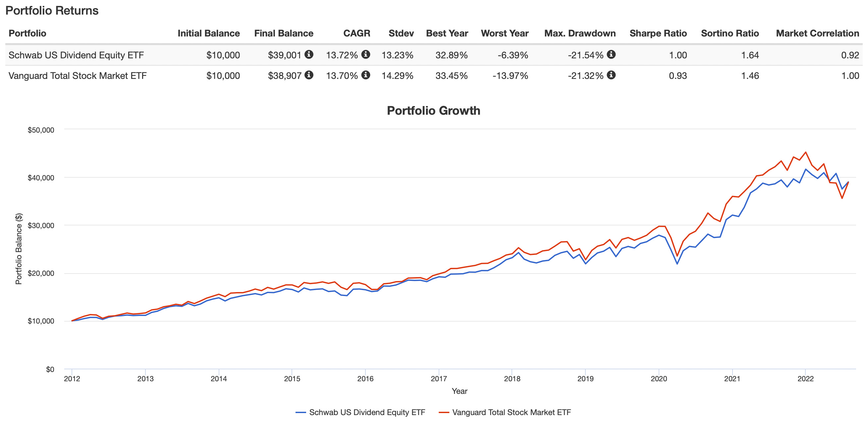
Task: Click the Portfolio column header
Action: click(27, 33)
